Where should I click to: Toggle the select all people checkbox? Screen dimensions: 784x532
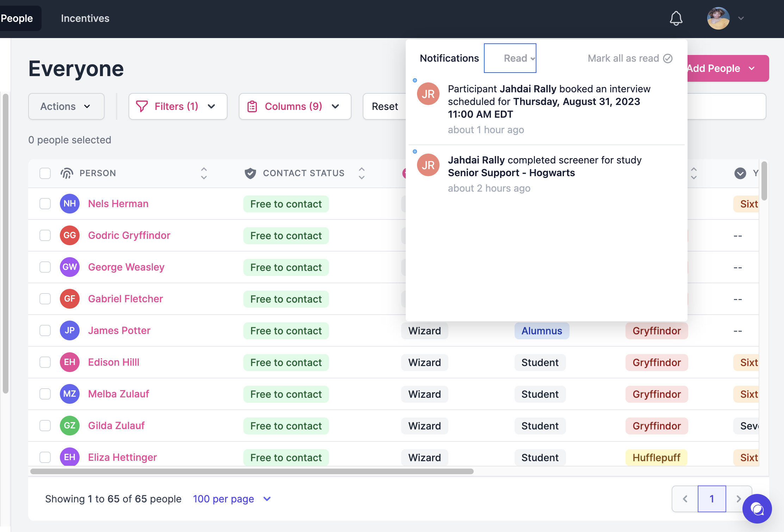45,173
